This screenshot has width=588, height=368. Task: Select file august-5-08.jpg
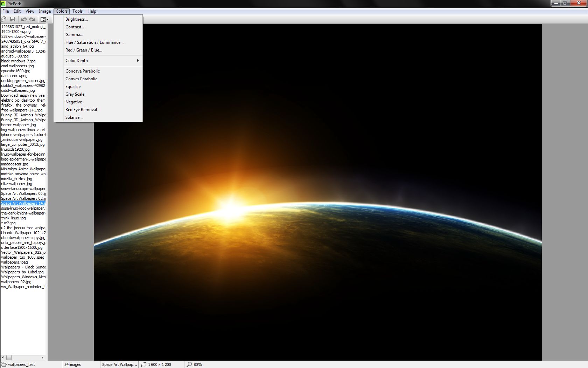(15, 56)
